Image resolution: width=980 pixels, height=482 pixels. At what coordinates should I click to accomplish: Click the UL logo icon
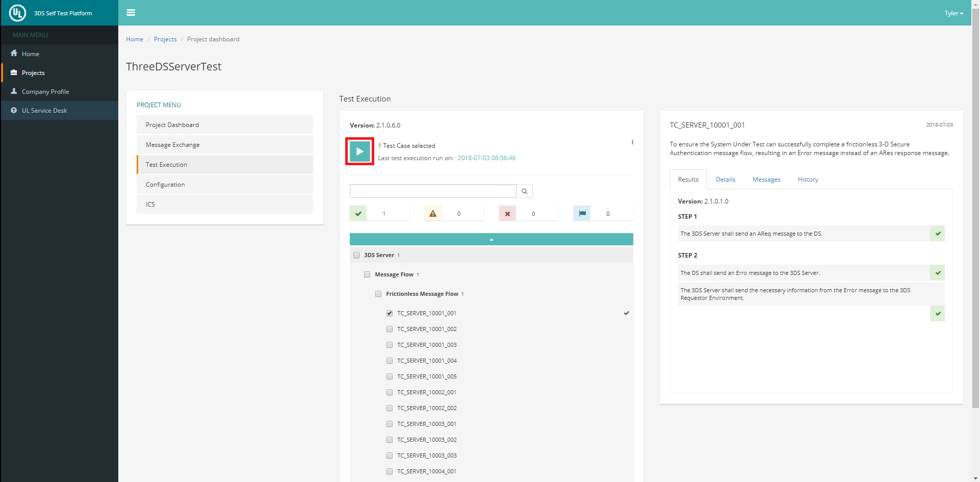pos(17,13)
